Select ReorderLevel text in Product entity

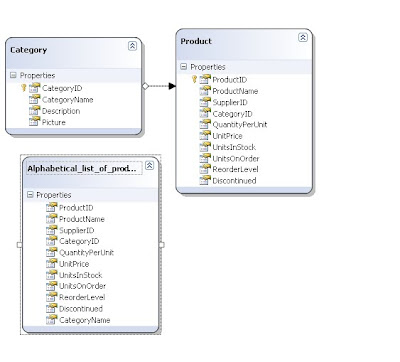(x=235, y=170)
